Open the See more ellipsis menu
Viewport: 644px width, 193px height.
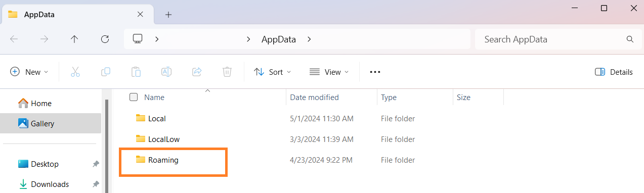(x=375, y=72)
